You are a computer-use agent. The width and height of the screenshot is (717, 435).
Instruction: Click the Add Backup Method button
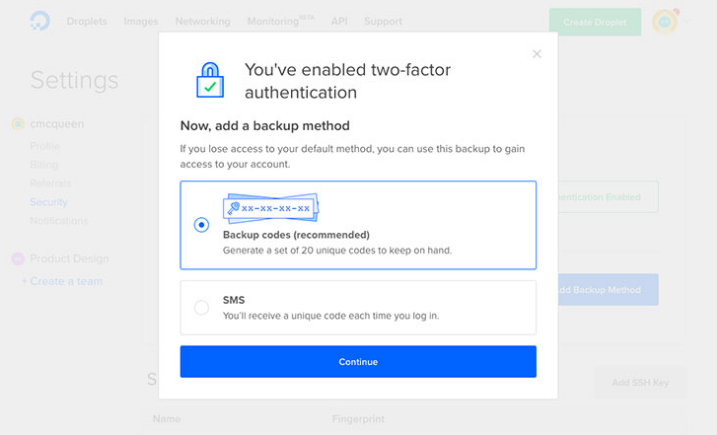[600, 290]
